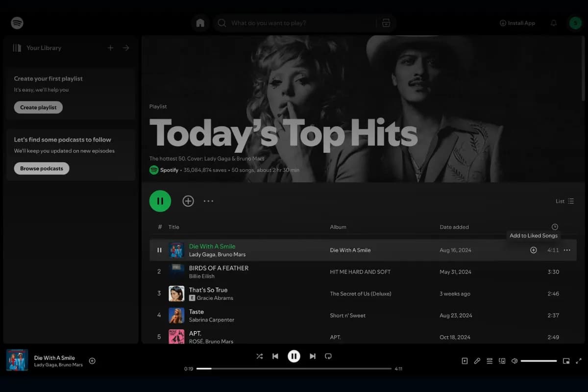Click the Install App menu item
The width and height of the screenshot is (588, 392).
click(x=517, y=23)
